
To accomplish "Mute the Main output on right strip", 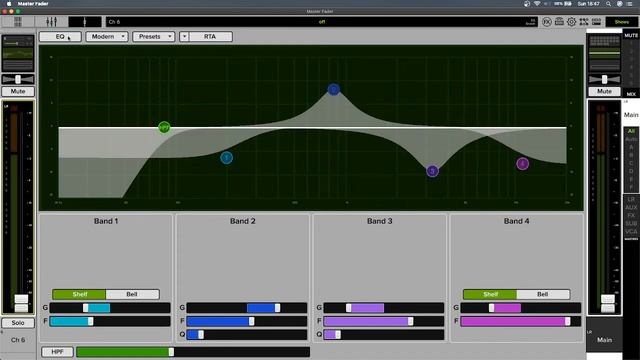I will 604,91.
